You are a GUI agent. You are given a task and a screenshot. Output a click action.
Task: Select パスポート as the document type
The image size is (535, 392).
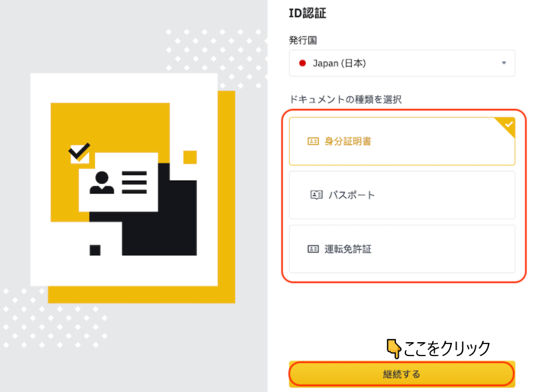[401, 195]
